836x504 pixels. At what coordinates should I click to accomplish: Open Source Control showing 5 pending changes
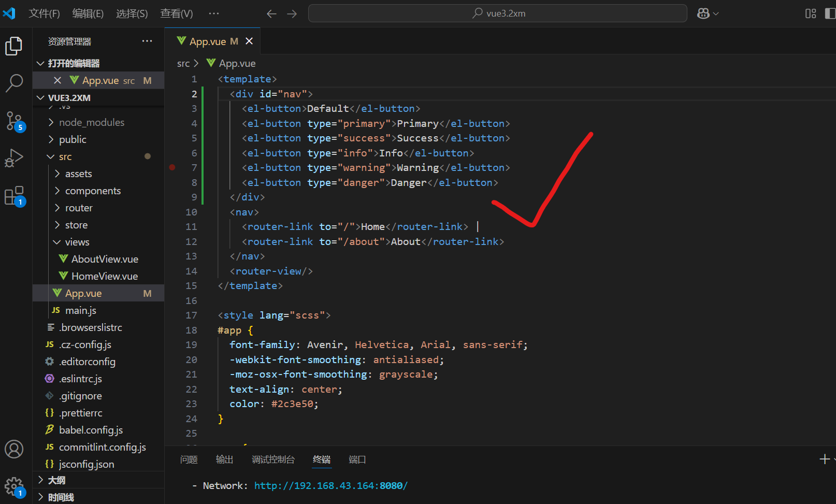(13, 121)
